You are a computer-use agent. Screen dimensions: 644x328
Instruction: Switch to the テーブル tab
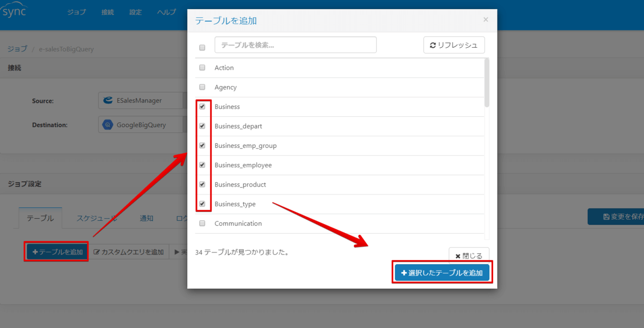(x=40, y=218)
